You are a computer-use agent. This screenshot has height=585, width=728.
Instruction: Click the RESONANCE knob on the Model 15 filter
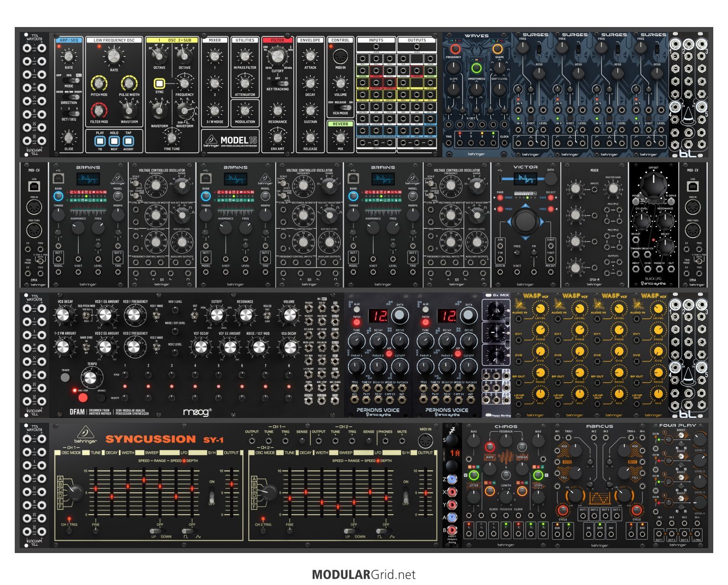pyautogui.click(x=278, y=111)
